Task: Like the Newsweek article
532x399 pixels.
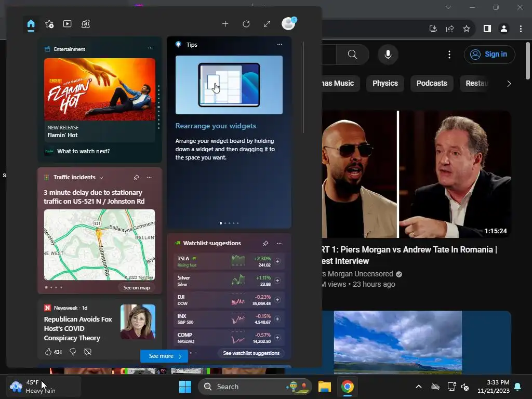Action: point(48,352)
